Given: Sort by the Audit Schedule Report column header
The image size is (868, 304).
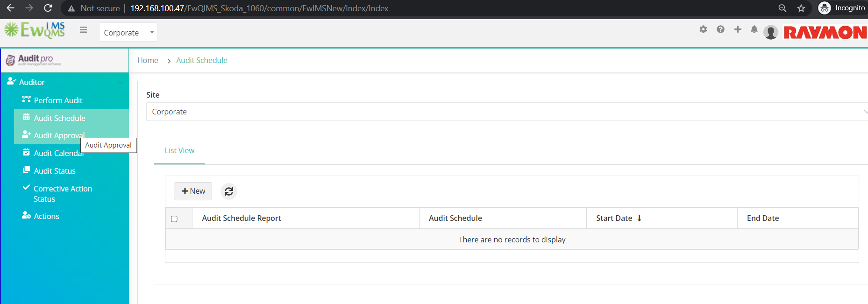Looking at the screenshot, I should pos(242,218).
